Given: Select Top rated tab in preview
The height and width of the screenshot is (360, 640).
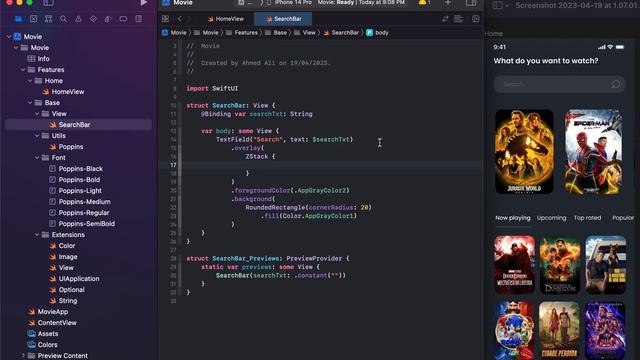Looking at the screenshot, I should [x=587, y=218].
